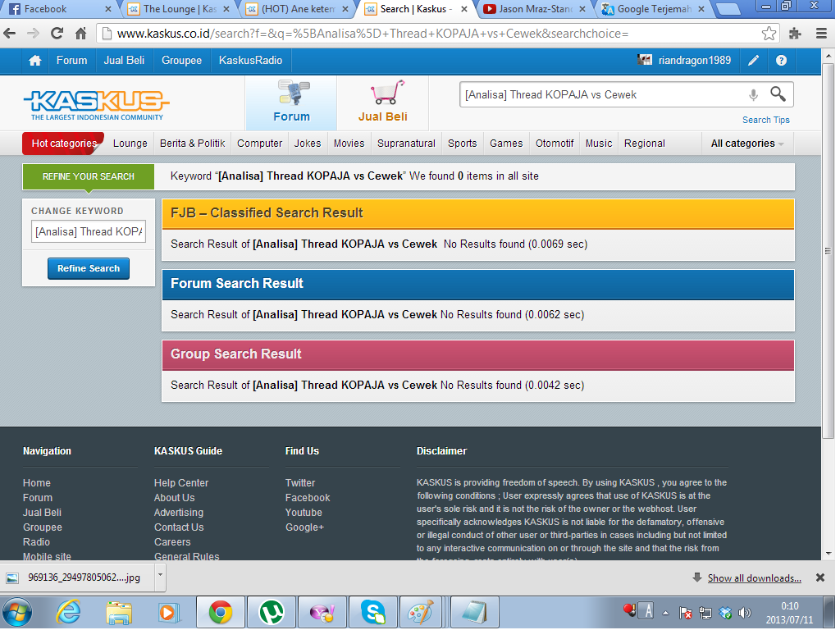Expand All categories dropdown
840x630 pixels.
(x=747, y=144)
